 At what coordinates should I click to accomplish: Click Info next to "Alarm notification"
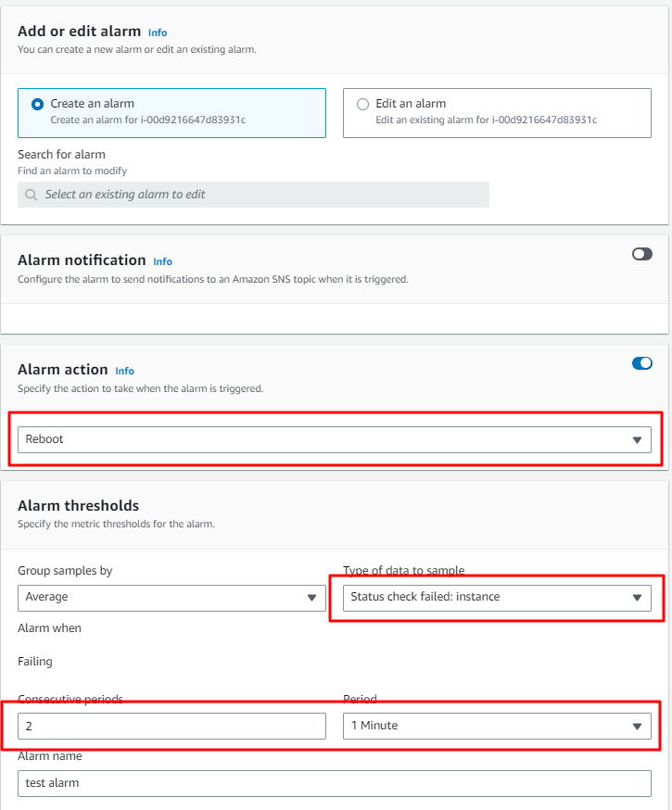coord(162,261)
